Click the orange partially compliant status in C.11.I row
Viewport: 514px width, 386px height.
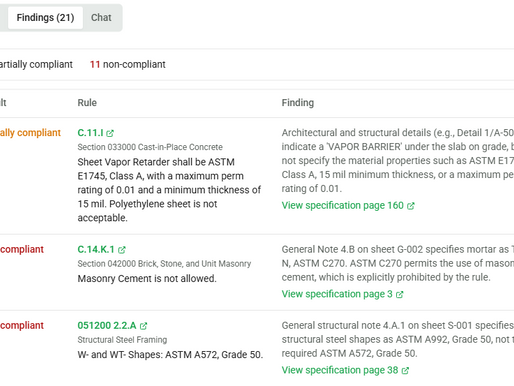(x=30, y=133)
